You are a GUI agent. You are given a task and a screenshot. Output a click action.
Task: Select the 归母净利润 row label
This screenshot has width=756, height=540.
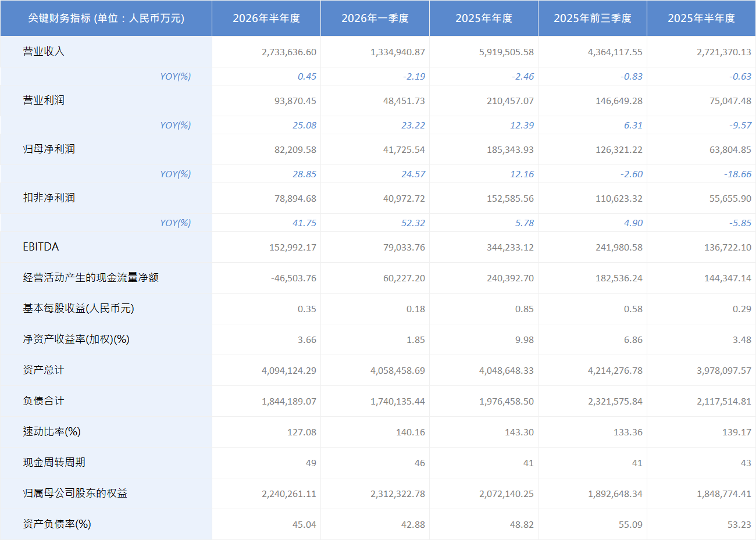click(49, 149)
